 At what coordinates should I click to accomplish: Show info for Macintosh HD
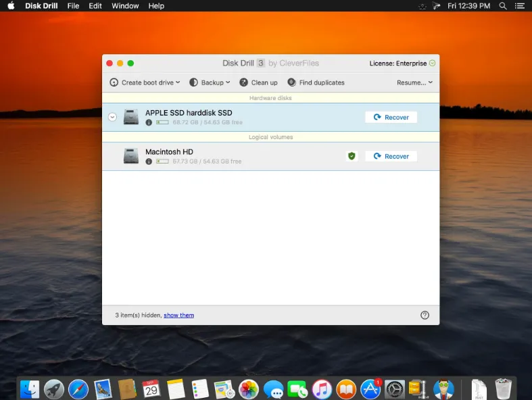(x=149, y=161)
